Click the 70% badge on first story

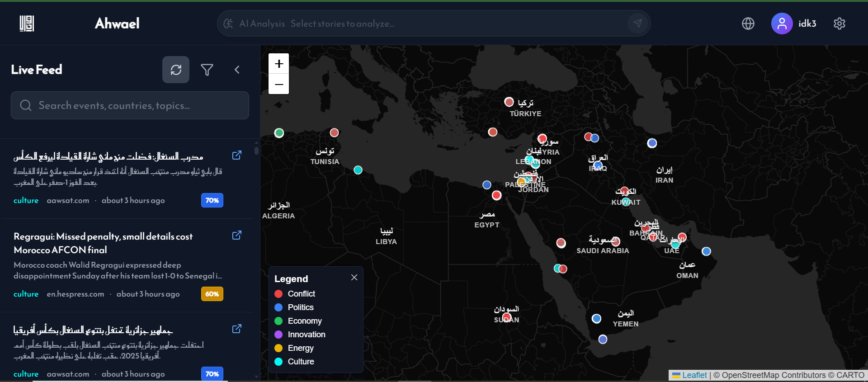(x=212, y=200)
